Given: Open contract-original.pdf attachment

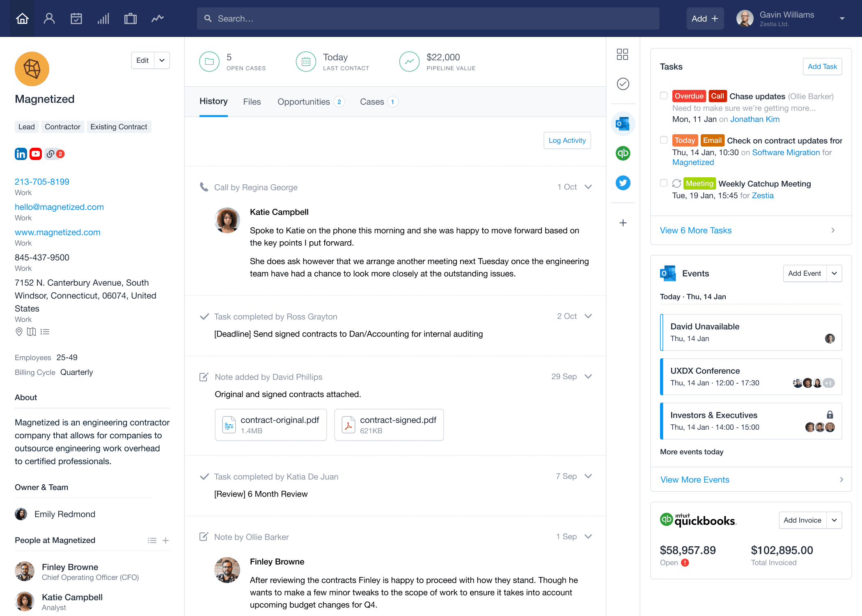Looking at the screenshot, I should click(271, 425).
